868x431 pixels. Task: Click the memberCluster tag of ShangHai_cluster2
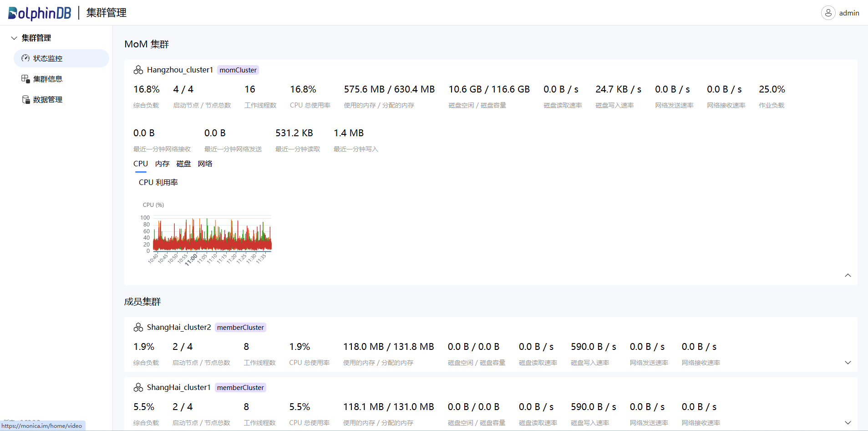coord(240,327)
